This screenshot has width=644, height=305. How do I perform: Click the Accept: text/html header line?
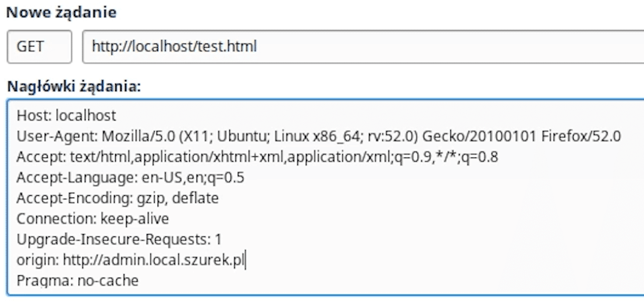(258, 157)
